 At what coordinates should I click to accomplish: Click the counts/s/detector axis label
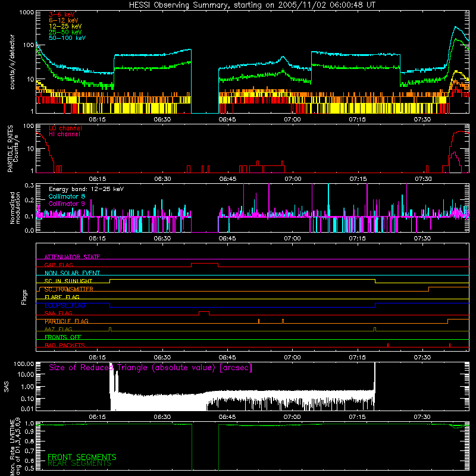12,62
